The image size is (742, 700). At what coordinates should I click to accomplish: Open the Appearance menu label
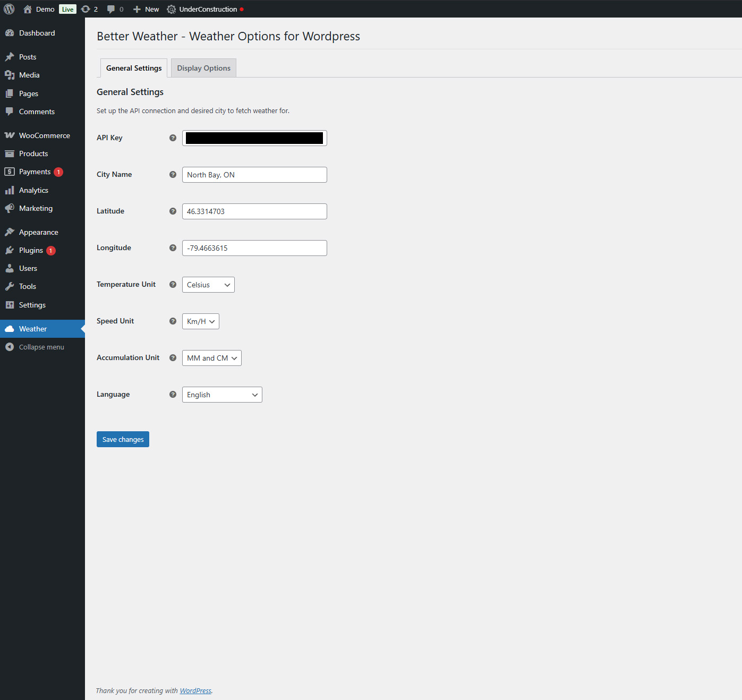39,232
